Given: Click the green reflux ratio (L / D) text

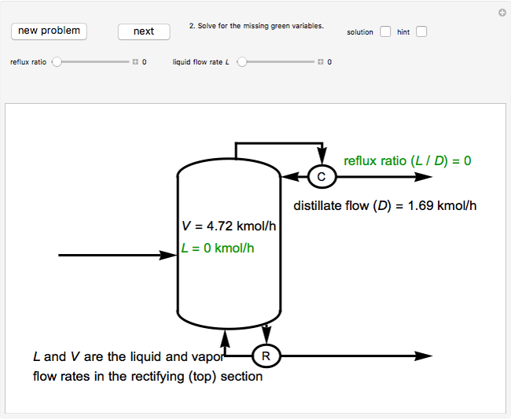Looking at the screenshot, I should click(x=407, y=160).
